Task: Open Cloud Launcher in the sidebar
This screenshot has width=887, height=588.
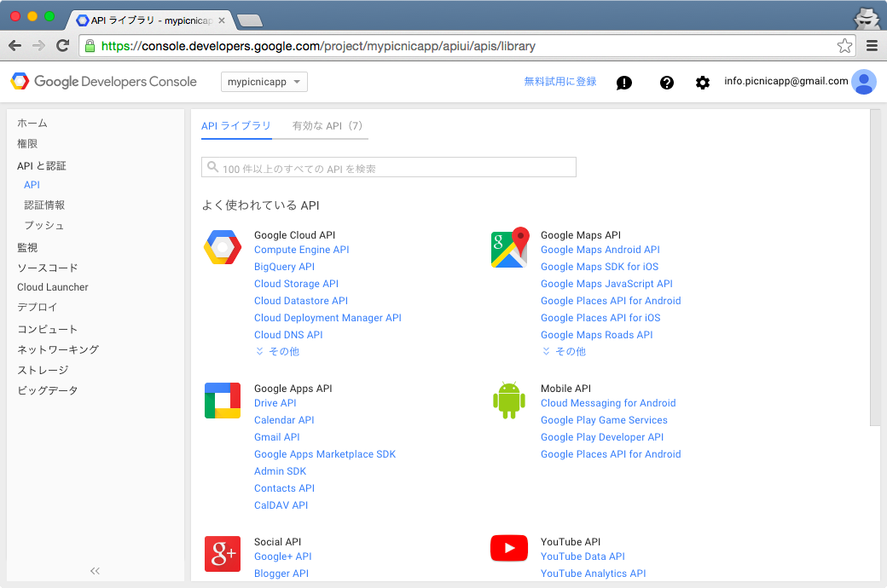Action: pyautogui.click(x=53, y=287)
